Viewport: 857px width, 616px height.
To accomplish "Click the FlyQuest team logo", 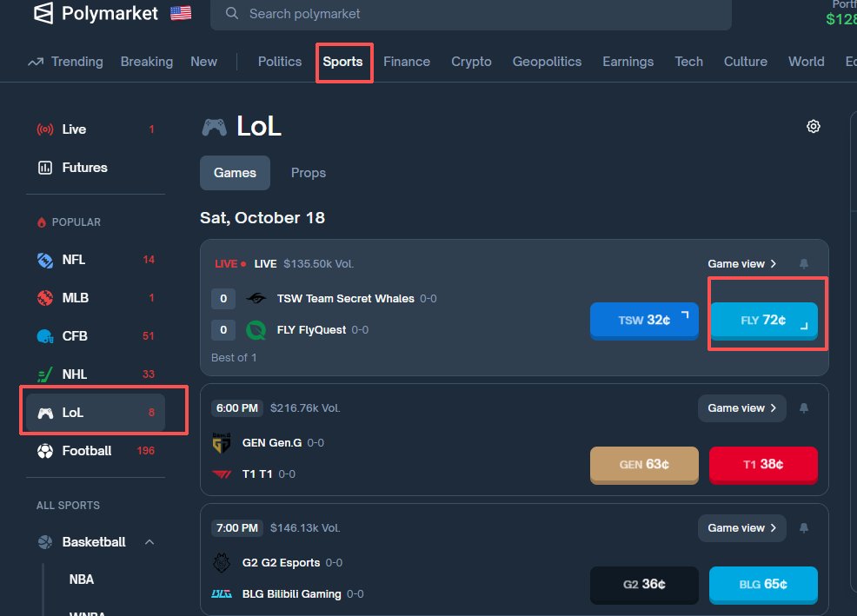I will pos(256,329).
